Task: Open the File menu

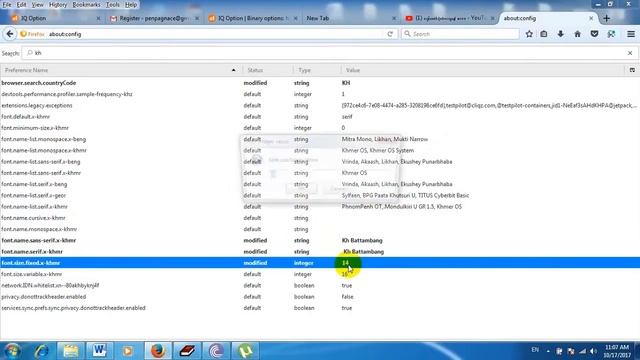Action: click(7, 5)
